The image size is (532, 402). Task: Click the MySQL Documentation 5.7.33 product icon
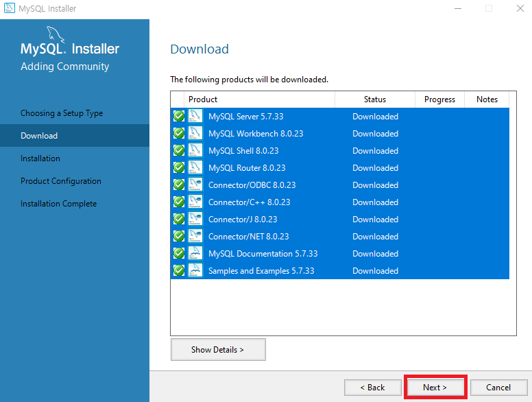point(195,253)
